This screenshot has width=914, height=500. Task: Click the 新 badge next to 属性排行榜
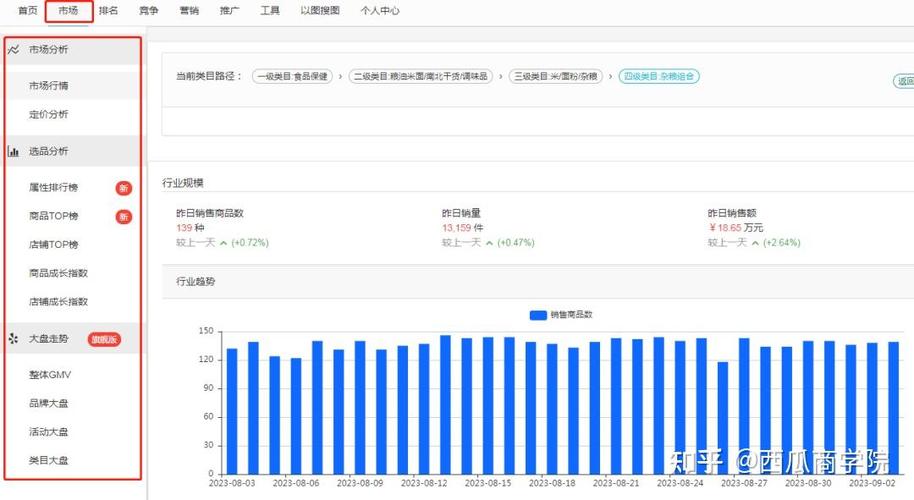[124, 188]
